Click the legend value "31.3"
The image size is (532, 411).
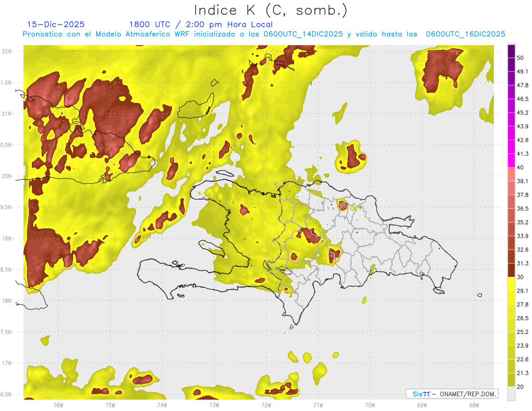click(x=523, y=263)
